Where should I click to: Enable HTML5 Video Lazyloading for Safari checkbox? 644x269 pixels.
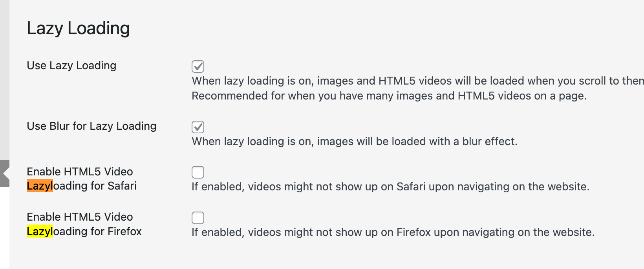[x=198, y=172]
